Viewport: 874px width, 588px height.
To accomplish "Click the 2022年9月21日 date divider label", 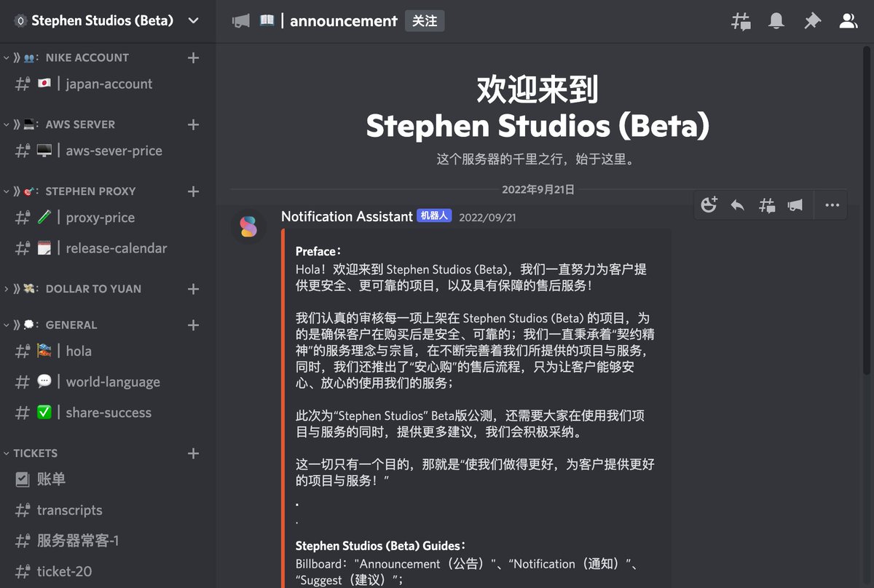I will [538, 189].
